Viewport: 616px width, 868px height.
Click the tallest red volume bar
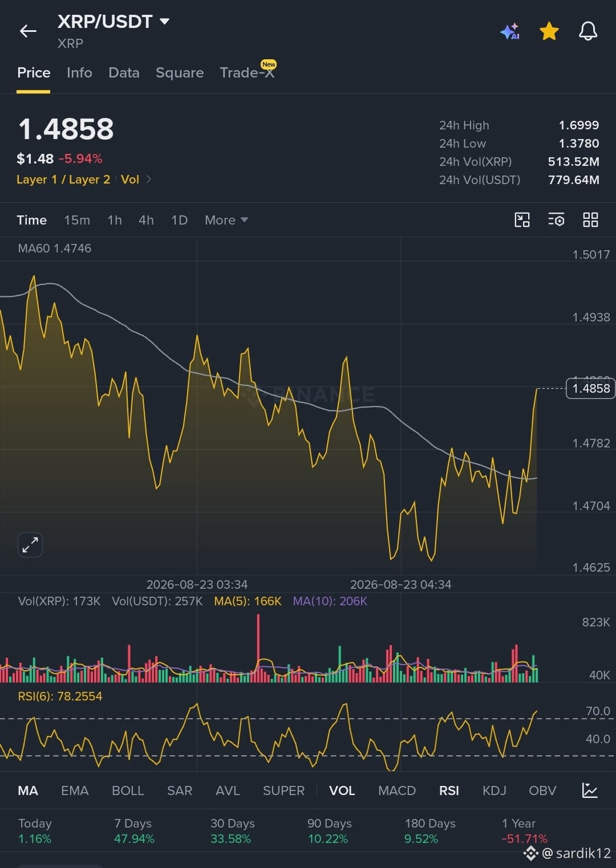(258, 648)
